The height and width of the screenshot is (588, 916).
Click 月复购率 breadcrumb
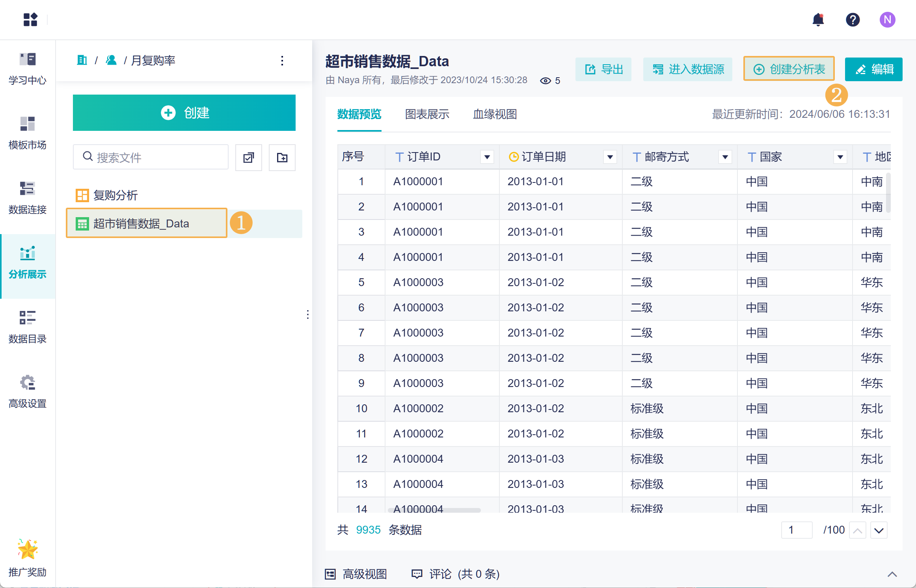153,60
